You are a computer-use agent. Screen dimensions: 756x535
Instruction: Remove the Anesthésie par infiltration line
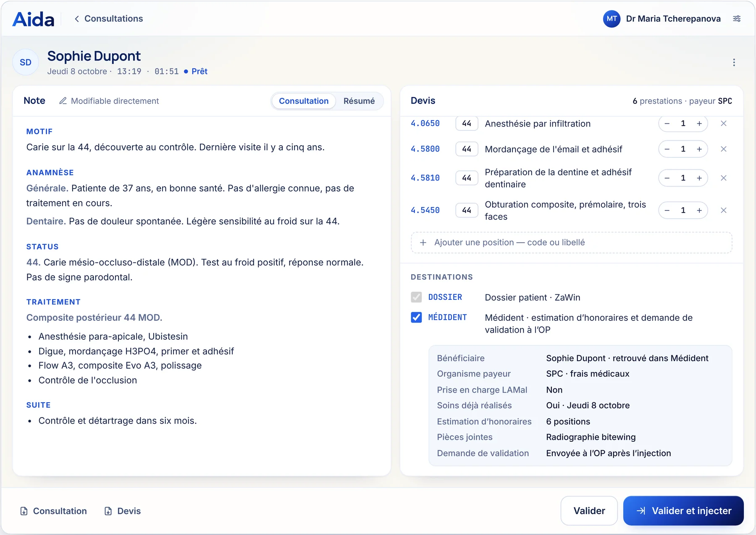(724, 123)
